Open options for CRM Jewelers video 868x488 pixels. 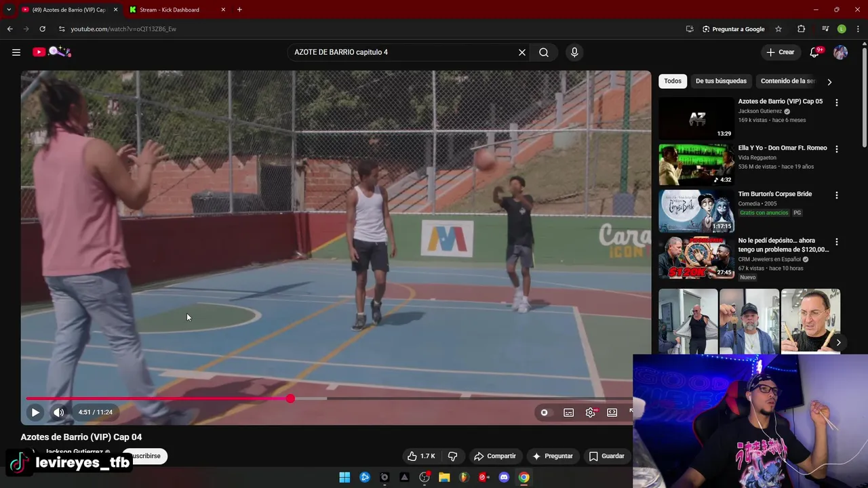[x=836, y=242]
